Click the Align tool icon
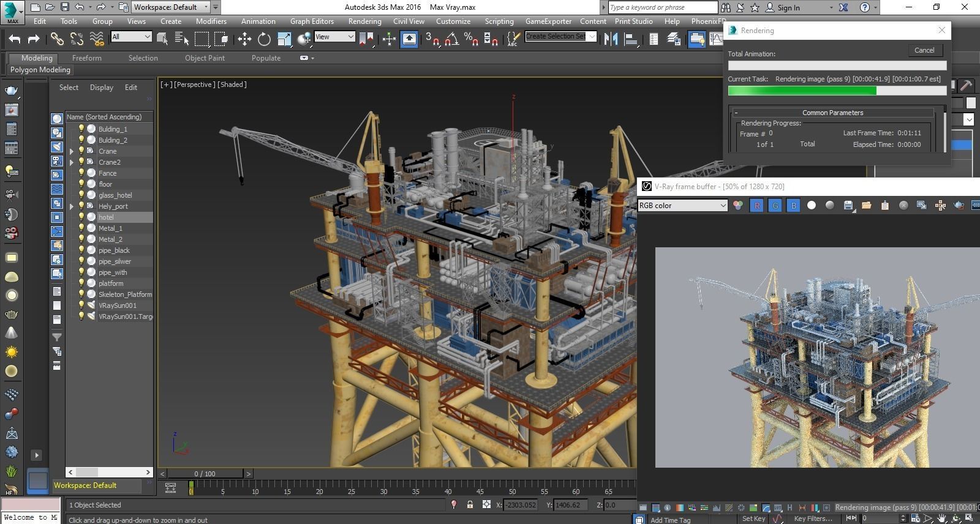The image size is (980, 524). pos(630,39)
